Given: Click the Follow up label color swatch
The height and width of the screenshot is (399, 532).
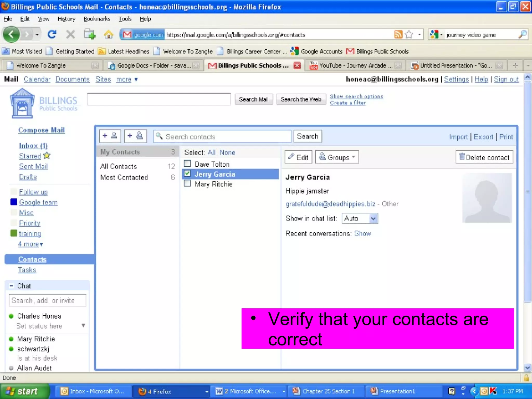Looking at the screenshot, I should 14,192.
